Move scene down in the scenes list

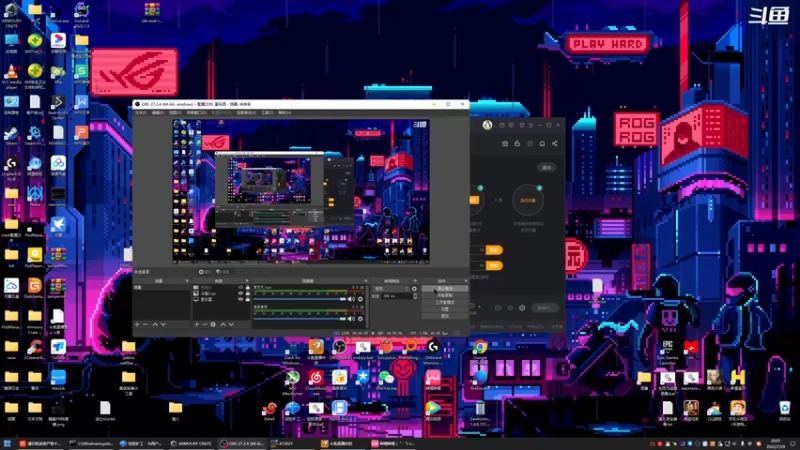tap(163, 324)
